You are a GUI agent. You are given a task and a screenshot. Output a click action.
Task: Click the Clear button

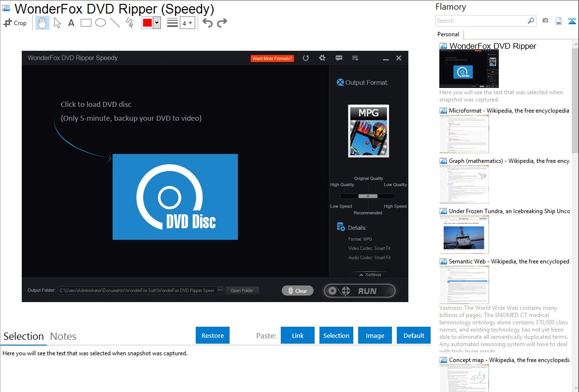[x=298, y=291]
